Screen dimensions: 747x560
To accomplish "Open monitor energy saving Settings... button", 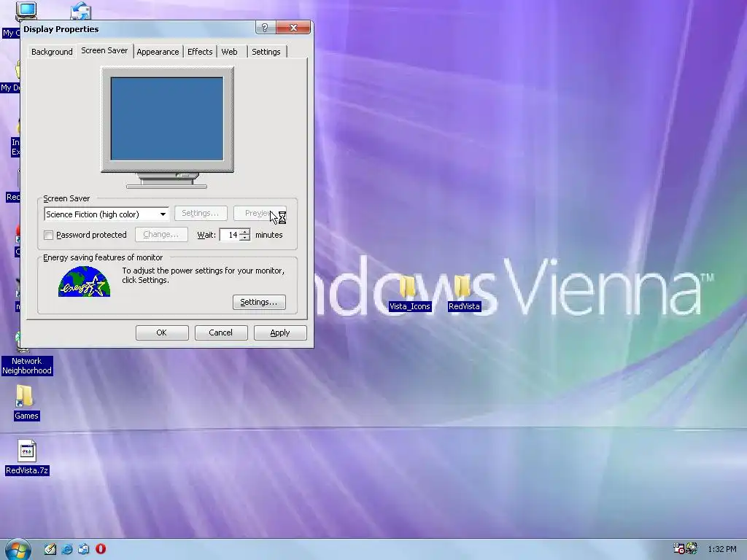I will [259, 302].
